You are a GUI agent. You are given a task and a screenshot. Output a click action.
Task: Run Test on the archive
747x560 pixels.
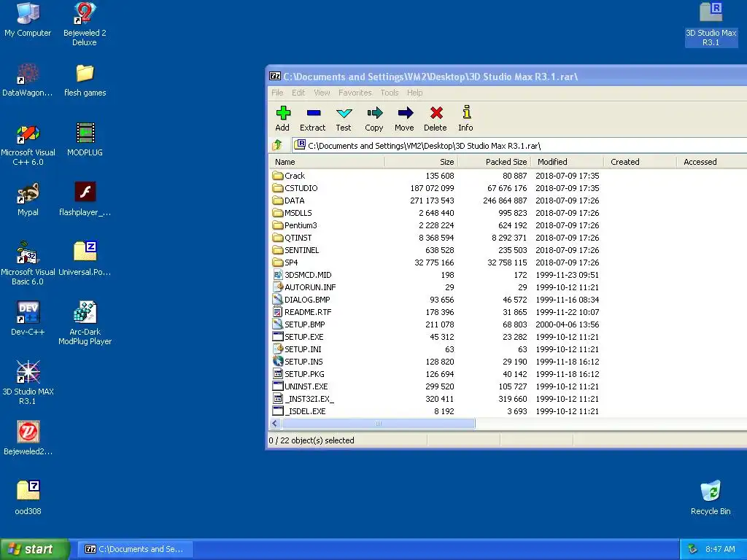pos(344,119)
